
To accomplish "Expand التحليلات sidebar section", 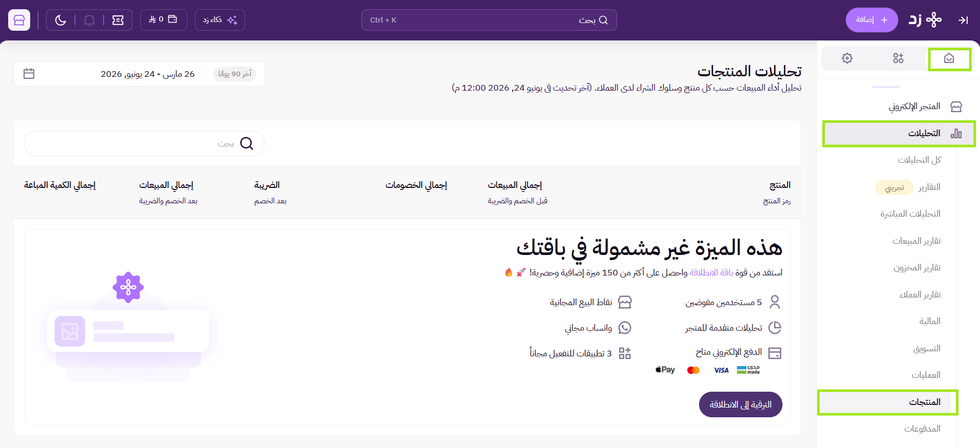I will click(x=899, y=134).
